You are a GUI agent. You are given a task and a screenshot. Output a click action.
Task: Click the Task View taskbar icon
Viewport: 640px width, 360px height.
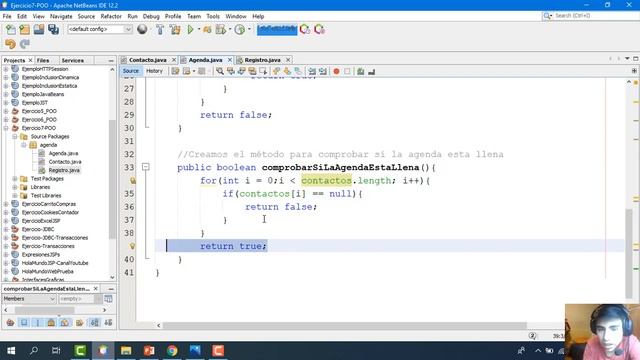coord(56,351)
